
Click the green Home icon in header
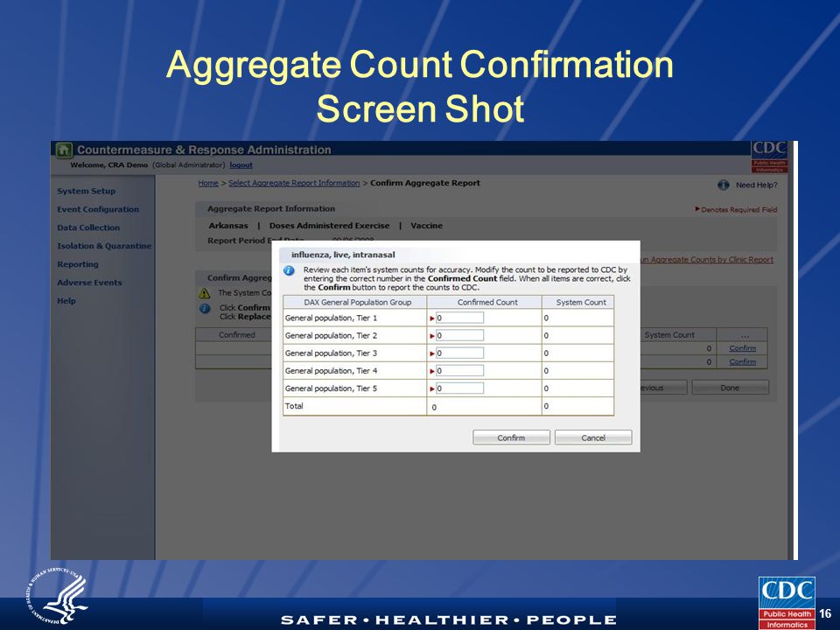click(64, 150)
